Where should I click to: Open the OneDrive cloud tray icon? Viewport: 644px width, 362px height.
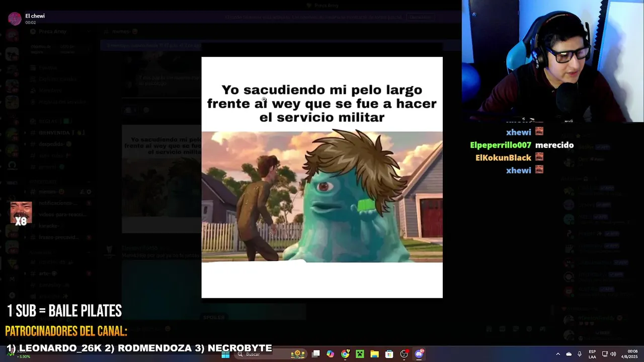(569, 354)
